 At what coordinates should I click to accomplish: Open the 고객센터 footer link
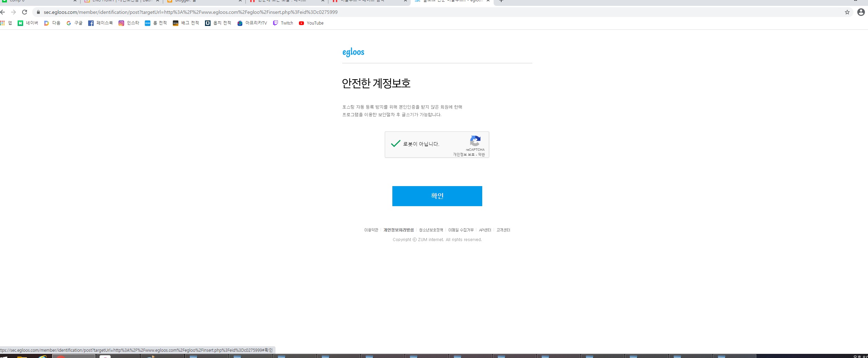click(x=503, y=230)
